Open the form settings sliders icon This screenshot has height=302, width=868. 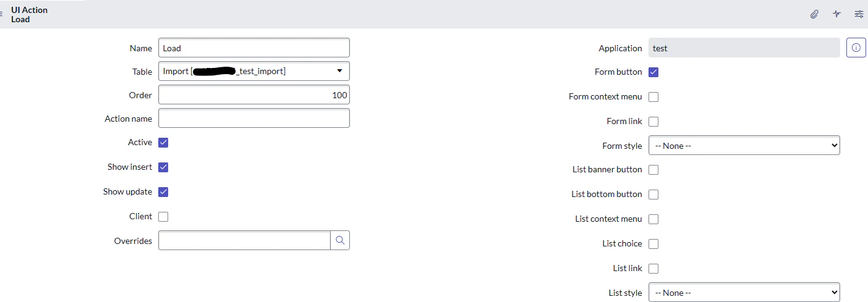[x=859, y=14]
